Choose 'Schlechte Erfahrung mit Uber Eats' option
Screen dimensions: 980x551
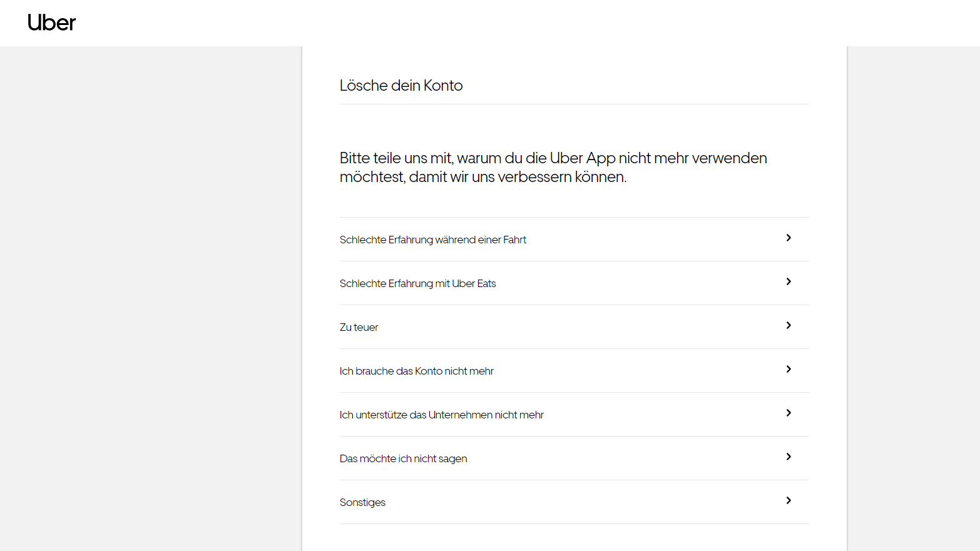pyautogui.click(x=417, y=283)
